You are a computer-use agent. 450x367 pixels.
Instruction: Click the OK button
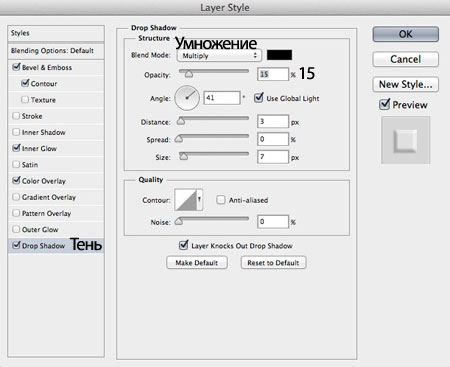tap(405, 34)
